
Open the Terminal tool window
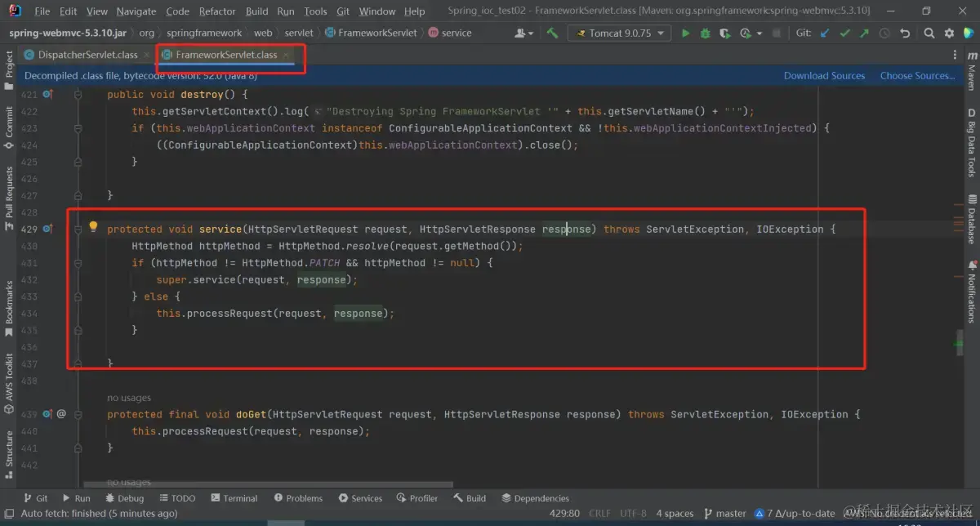click(234, 498)
